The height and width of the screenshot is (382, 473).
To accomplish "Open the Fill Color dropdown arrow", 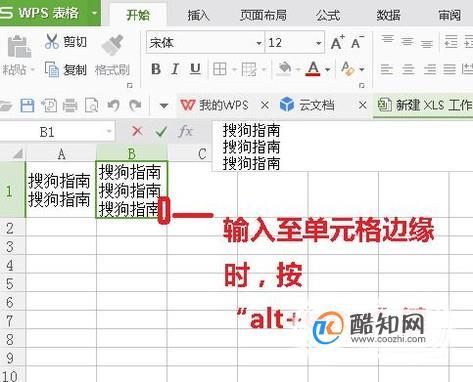I will [x=298, y=70].
